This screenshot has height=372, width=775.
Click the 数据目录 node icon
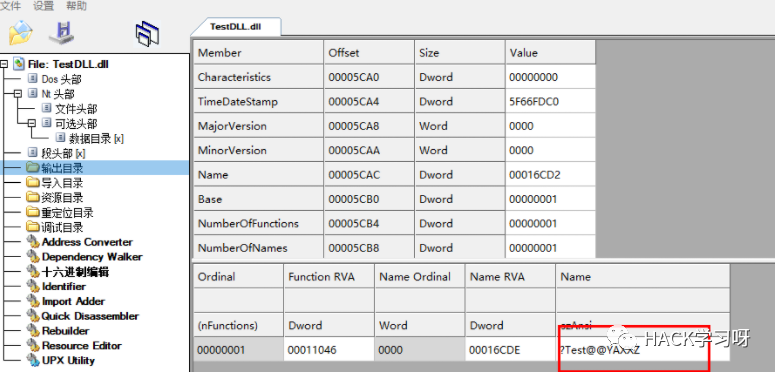pyautogui.click(x=61, y=138)
